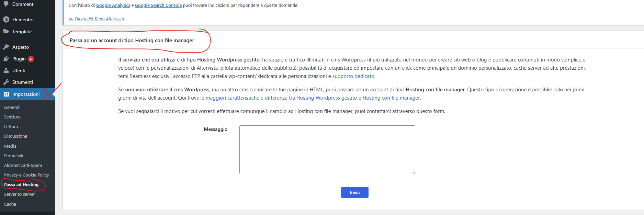Click the Utenti person icon
Screen dimensions: 644x215
6,70
